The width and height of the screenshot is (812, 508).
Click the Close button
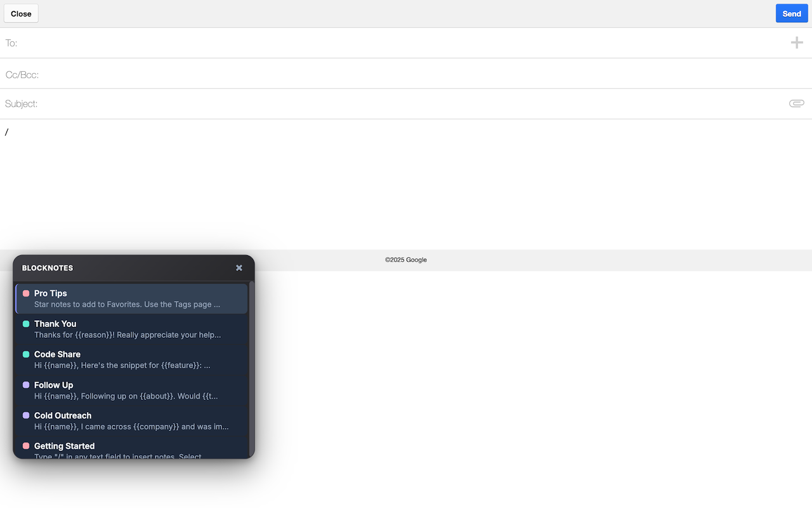20,13
